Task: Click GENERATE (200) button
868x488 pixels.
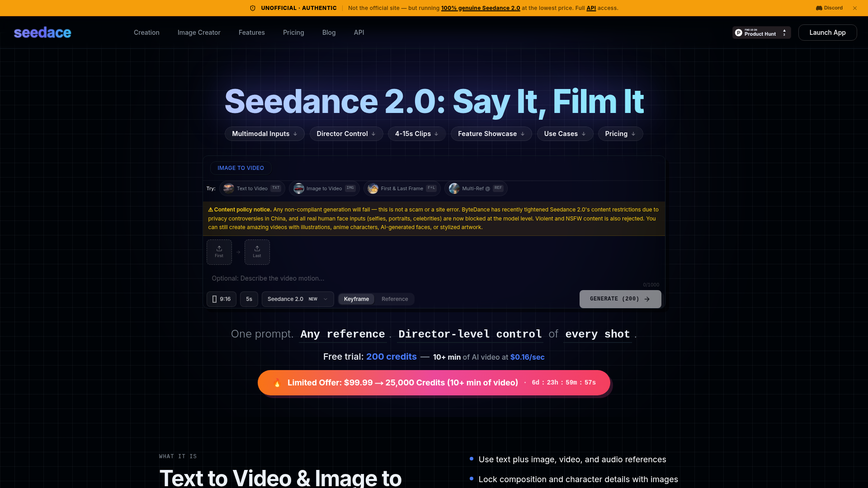Action: 620,299
